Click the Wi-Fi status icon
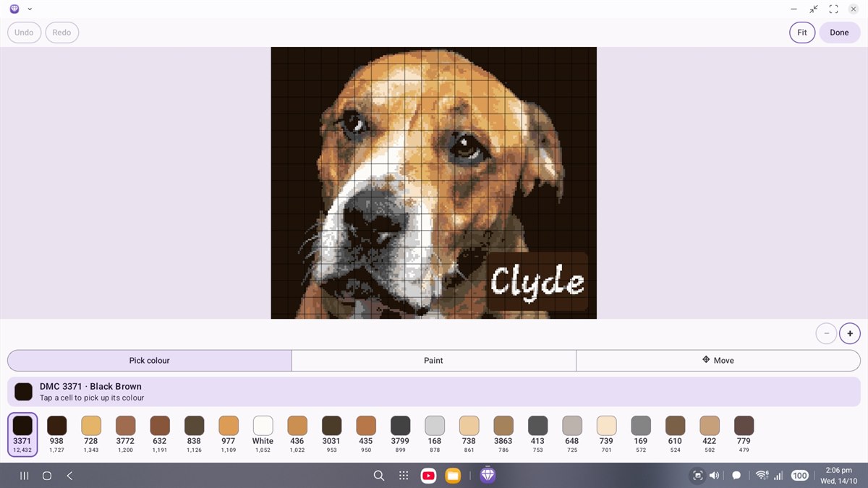The image size is (868, 488). point(762,476)
